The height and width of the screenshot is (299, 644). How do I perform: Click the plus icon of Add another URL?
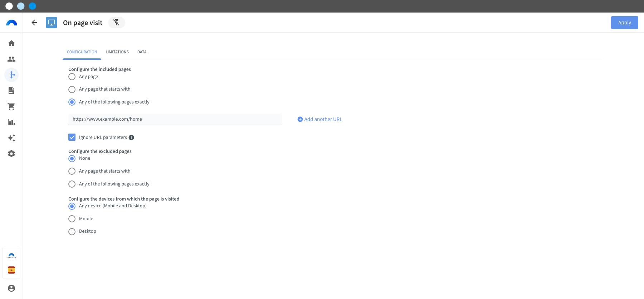click(300, 119)
